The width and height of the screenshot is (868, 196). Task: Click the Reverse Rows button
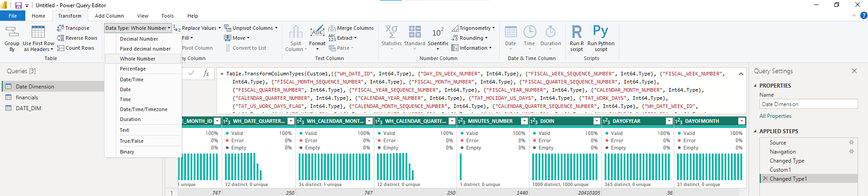(77, 38)
